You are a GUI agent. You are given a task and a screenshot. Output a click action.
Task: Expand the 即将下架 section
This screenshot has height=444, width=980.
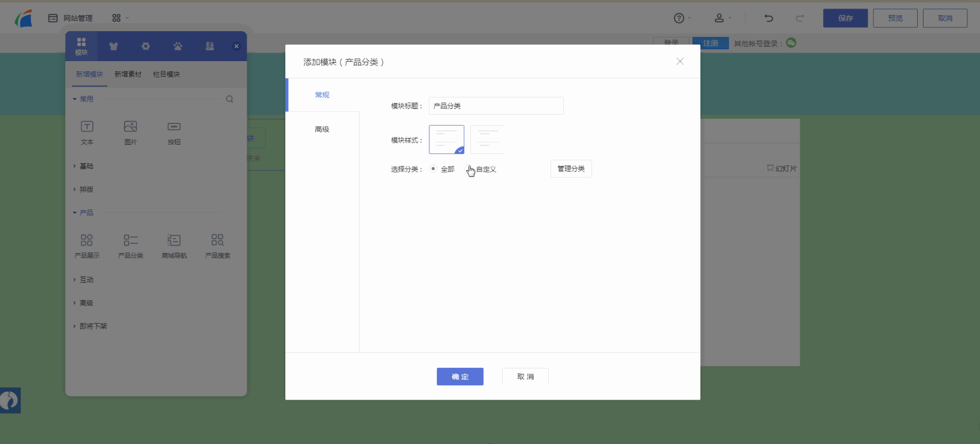[x=91, y=326]
